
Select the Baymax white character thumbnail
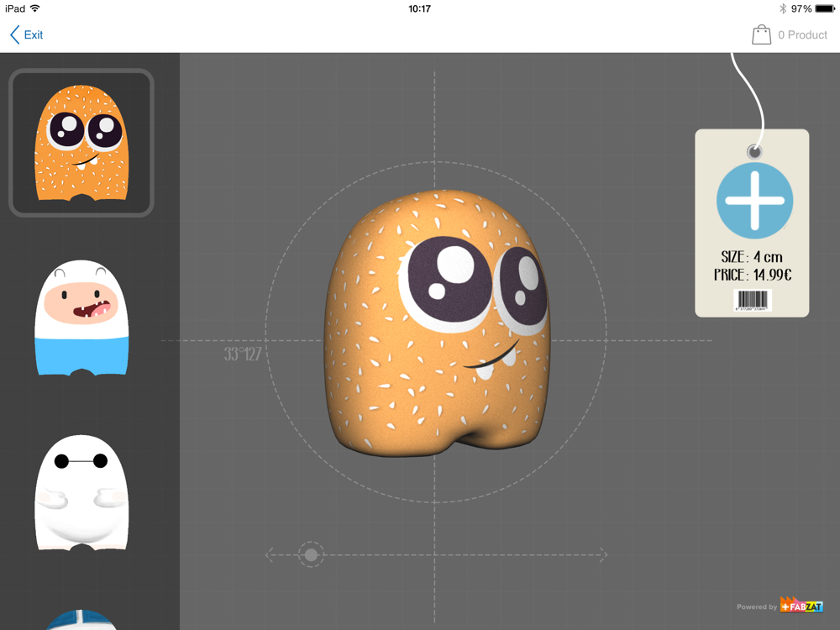point(81,492)
